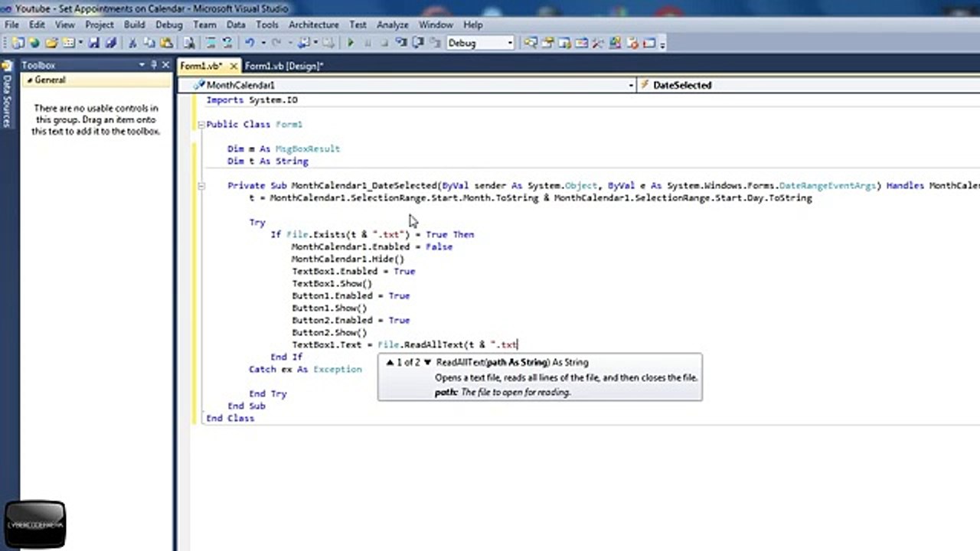
Task: Click the Copy toolbar icon
Action: pyautogui.click(x=149, y=43)
